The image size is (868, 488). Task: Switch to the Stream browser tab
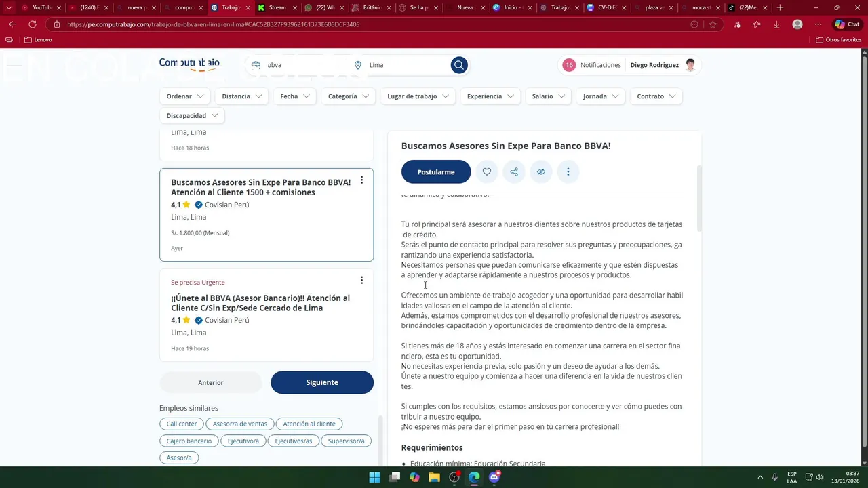coord(276,7)
